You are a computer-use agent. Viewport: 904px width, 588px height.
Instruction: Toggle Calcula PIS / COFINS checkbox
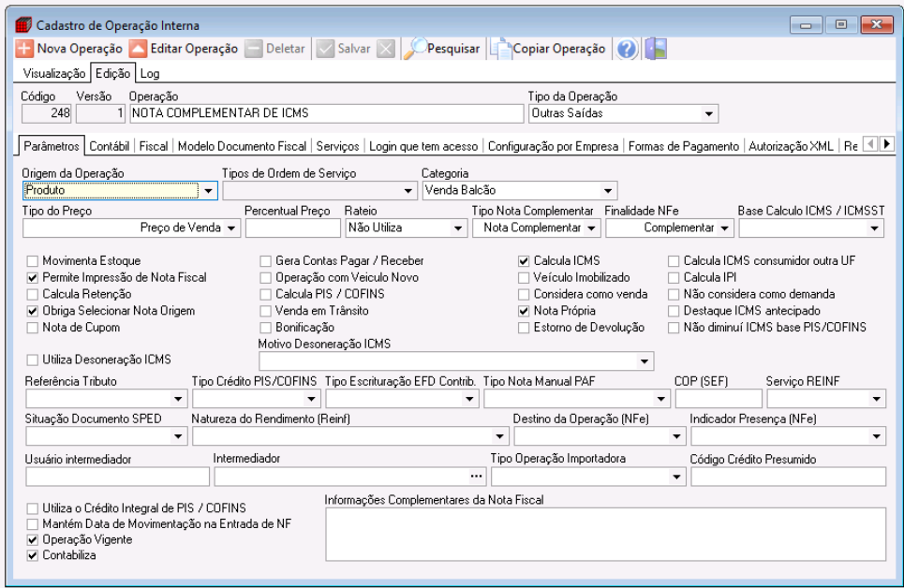pyautogui.click(x=265, y=295)
